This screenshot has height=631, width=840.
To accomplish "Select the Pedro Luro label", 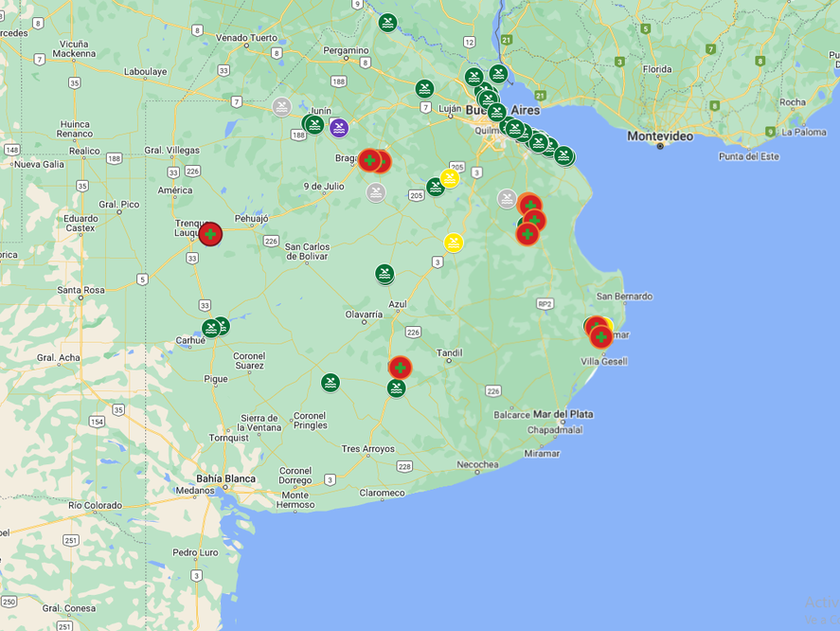I will (x=195, y=552).
